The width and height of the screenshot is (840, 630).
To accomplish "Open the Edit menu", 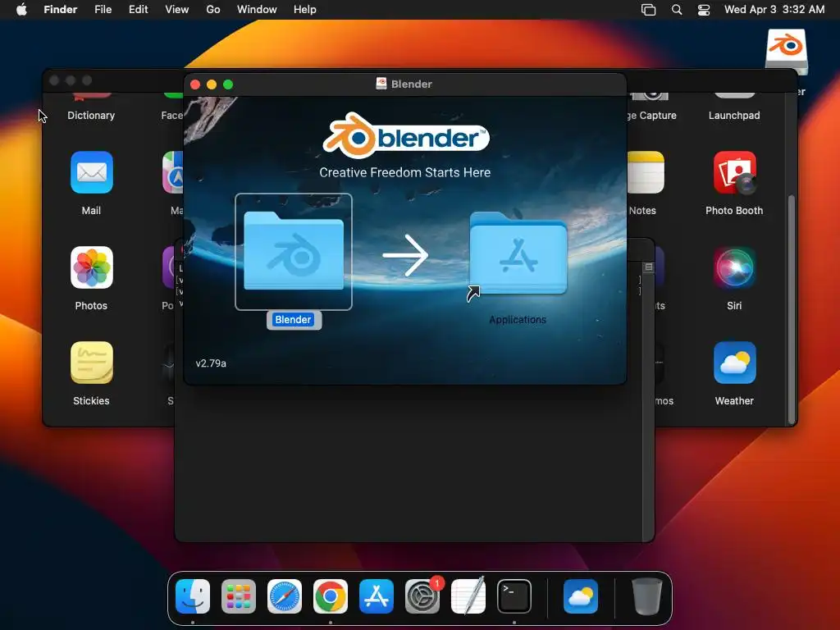I will click(138, 10).
